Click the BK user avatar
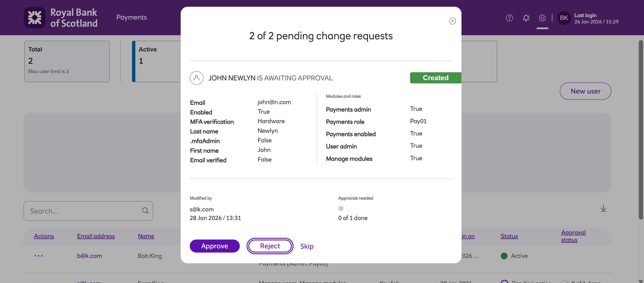The width and height of the screenshot is (644, 283). pos(564,18)
